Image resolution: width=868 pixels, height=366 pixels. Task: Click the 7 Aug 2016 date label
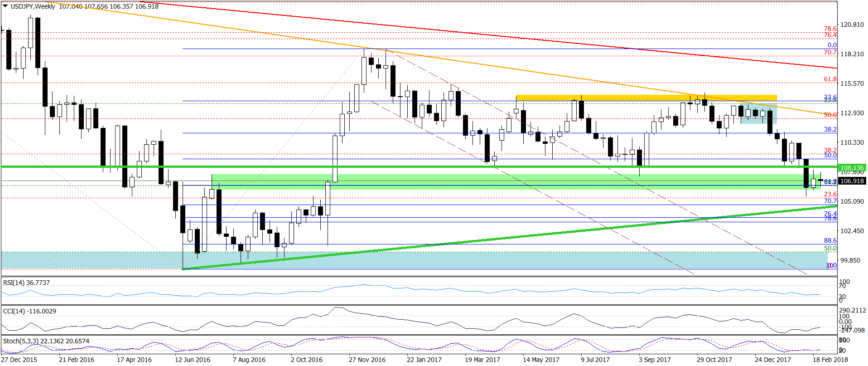[x=249, y=360]
